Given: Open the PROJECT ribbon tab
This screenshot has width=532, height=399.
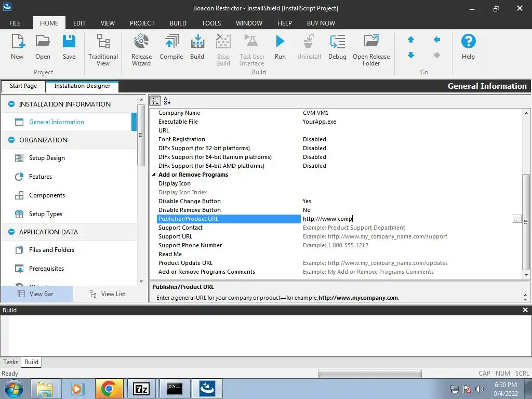Looking at the screenshot, I should point(142,23).
